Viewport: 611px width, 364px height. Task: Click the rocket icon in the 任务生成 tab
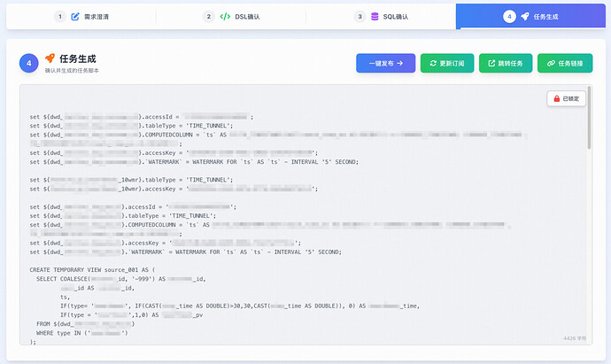525,16
